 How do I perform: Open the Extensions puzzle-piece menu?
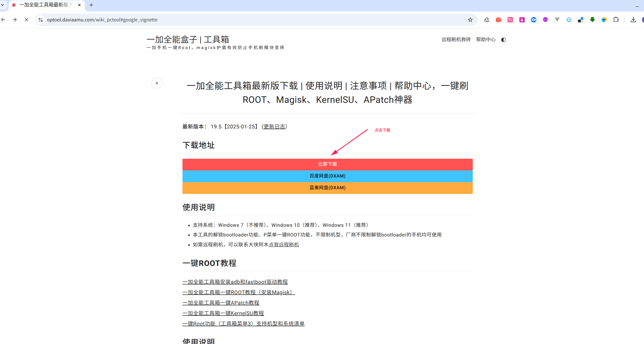[x=616, y=20]
